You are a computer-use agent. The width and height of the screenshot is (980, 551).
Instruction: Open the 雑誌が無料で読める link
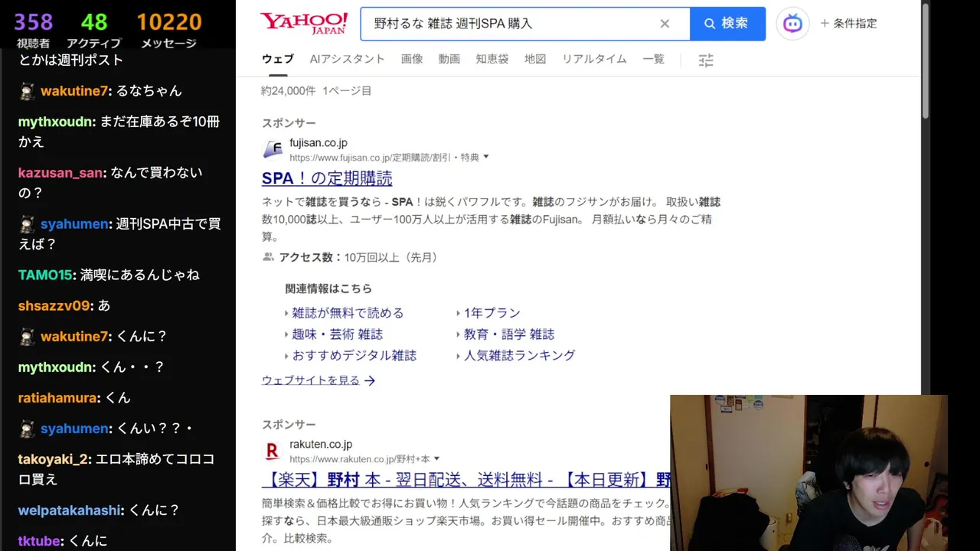[348, 313]
